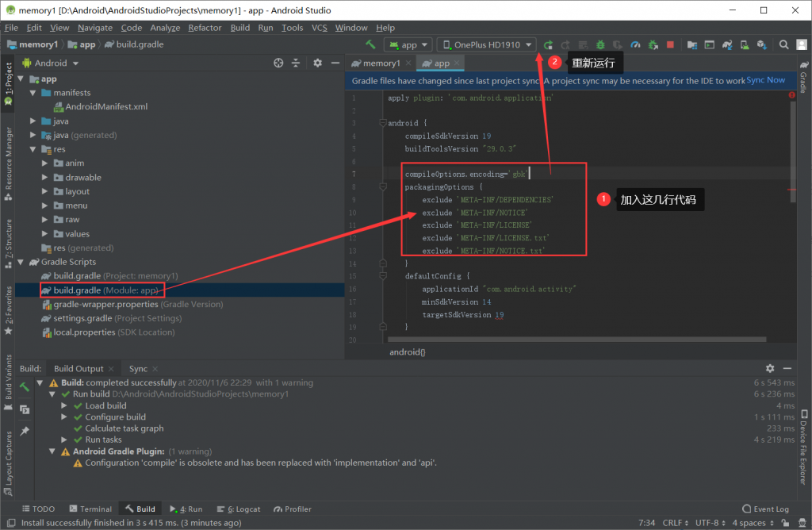The width and height of the screenshot is (812, 530).
Task: Expand the drawable folder
Action: pyautogui.click(x=45, y=177)
